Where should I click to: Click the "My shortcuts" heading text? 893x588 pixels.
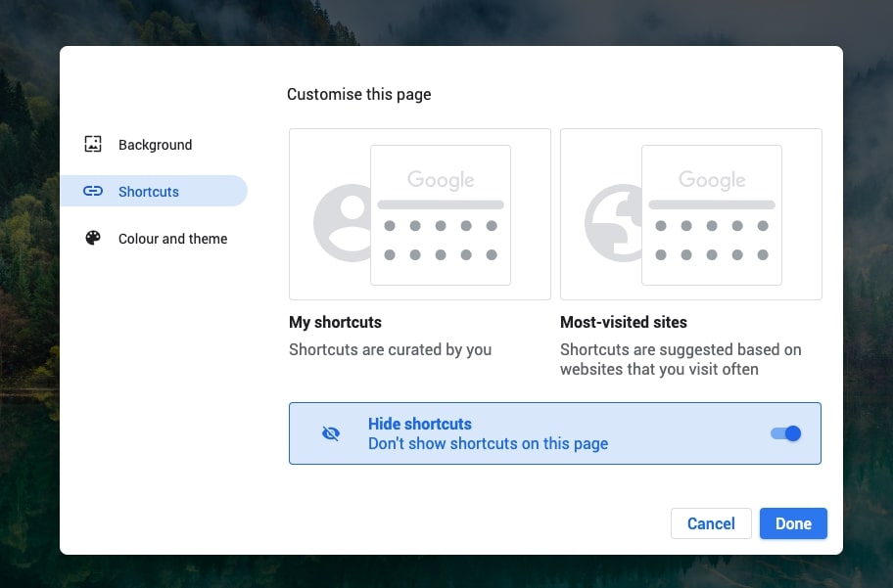click(335, 322)
